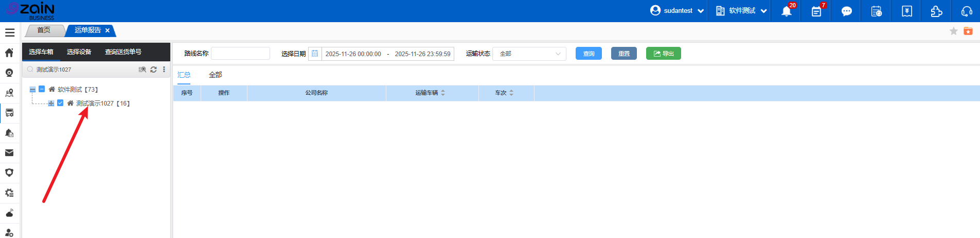This screenshot has height=238, width=980.
Task: Switch to the 全部 tab
Action: point(215,75)
